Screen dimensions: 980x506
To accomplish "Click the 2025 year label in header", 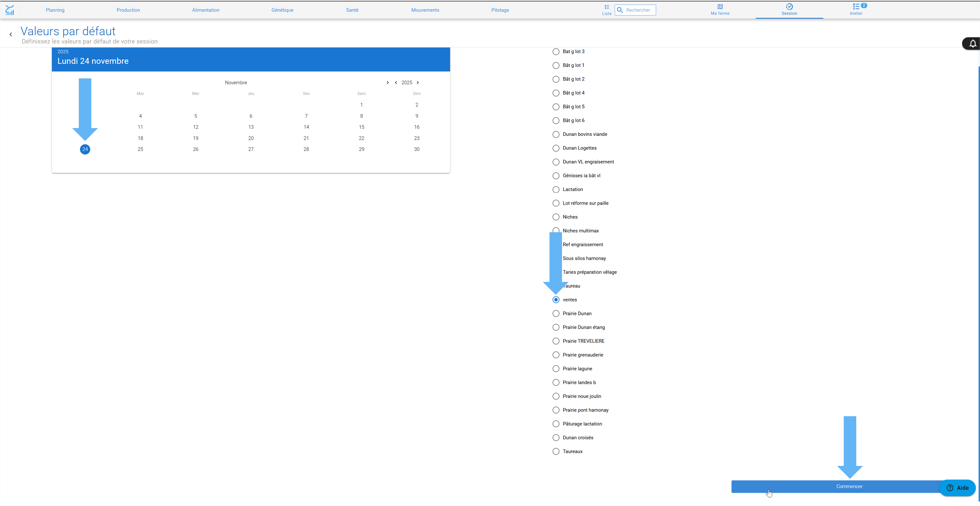I will click(63, 52).
